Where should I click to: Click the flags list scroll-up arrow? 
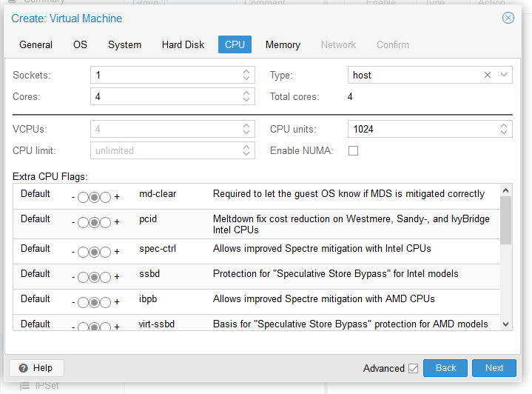click(505, 190)
